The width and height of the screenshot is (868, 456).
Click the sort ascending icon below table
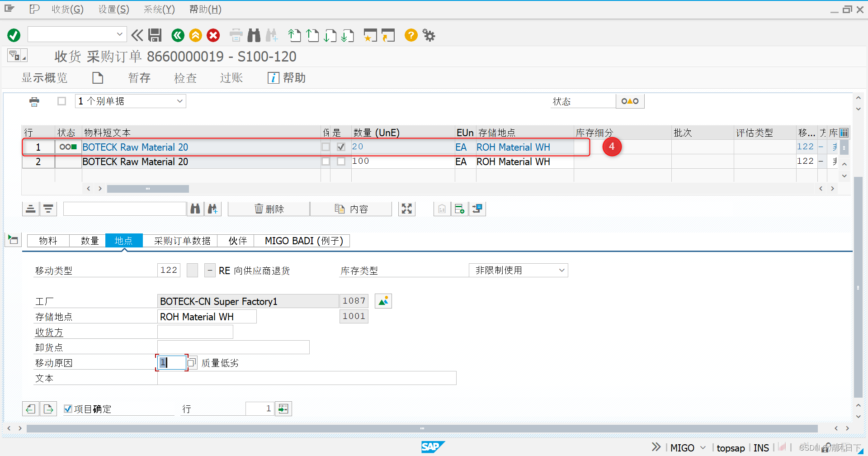(x=31, y=209)
